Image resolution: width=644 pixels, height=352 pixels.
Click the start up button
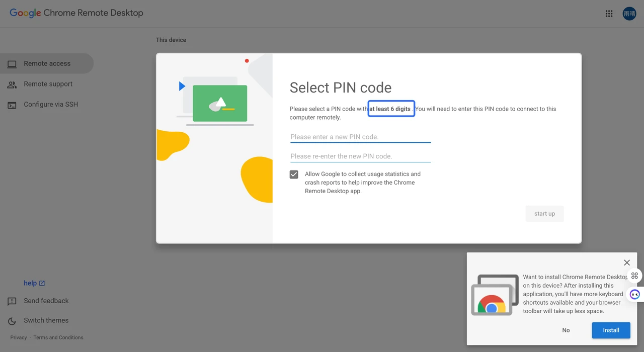coord(544,214)
